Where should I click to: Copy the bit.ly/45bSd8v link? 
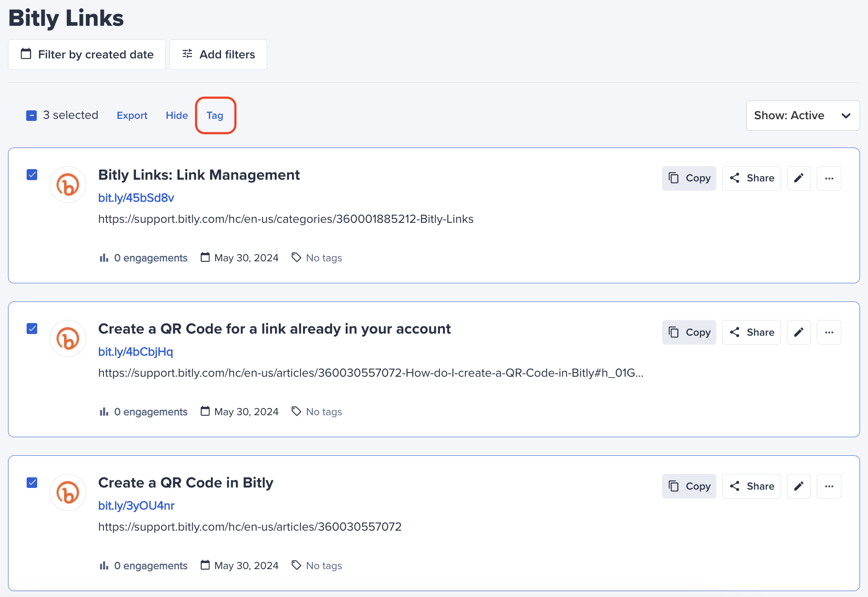[x=689, y=178]
